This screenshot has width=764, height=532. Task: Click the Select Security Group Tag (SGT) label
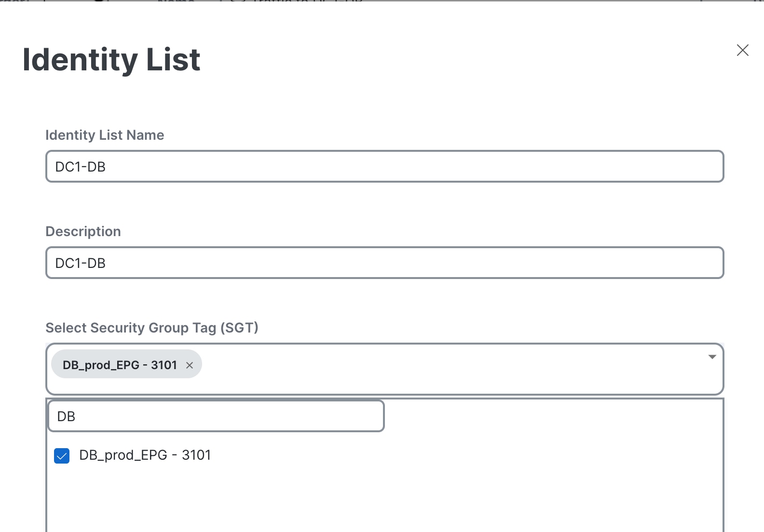tap(152, 328)
